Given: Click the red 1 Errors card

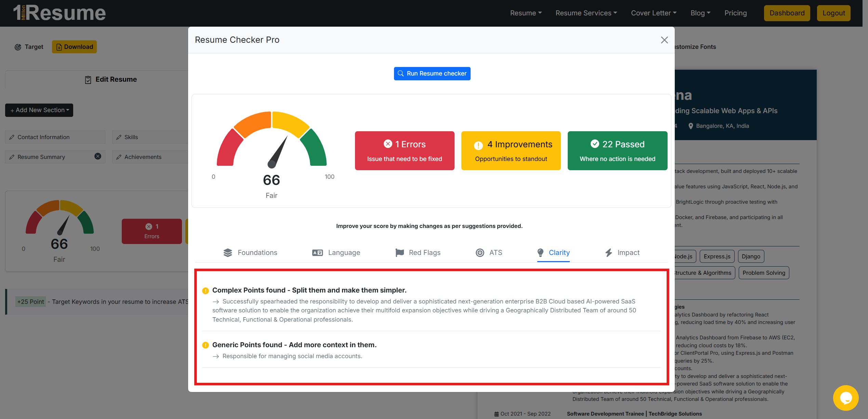Looking at the screenshot, I should click(405, 151).
